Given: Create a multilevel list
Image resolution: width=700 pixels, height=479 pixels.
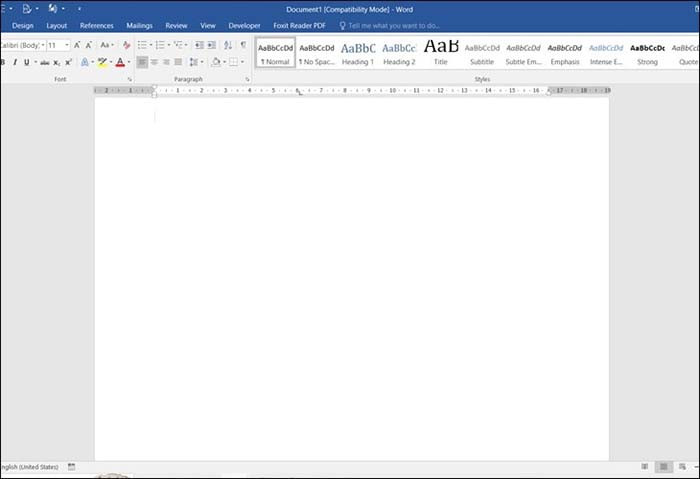Looking at the screenshot, I should point(178,45).
